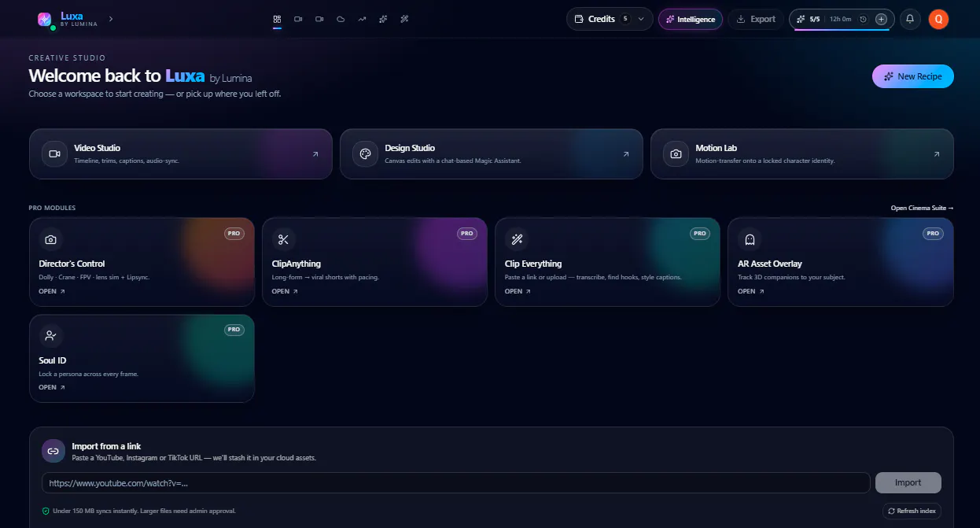Image resolution: width=980 pixels, height=528 pixels.
Task: Click the Intelligence button
Action: coord(691,19)
